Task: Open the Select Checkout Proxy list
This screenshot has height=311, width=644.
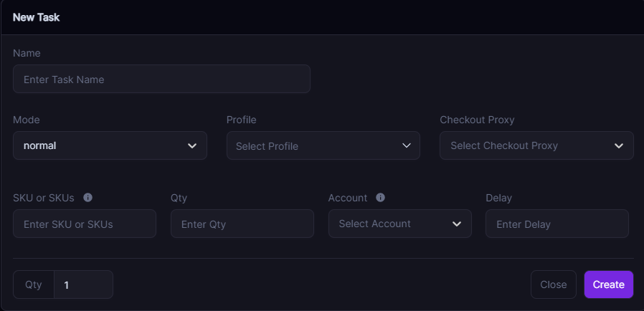Action: coord(536,145)
